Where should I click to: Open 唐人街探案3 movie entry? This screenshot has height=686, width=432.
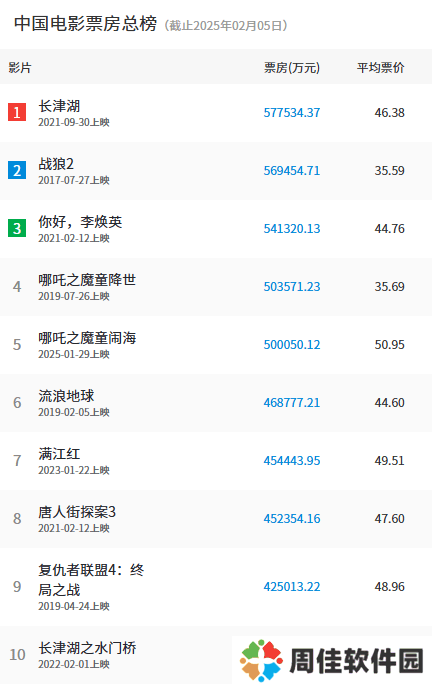[x=77, y=512]
